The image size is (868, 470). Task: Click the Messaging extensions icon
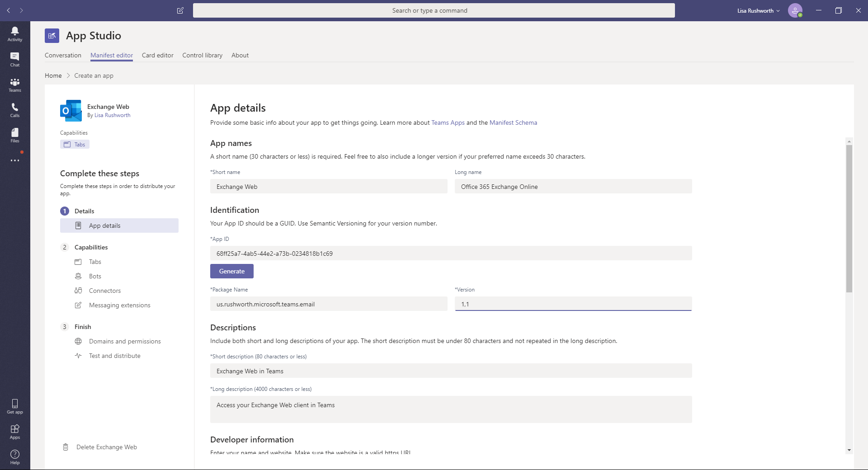point(78,305)
